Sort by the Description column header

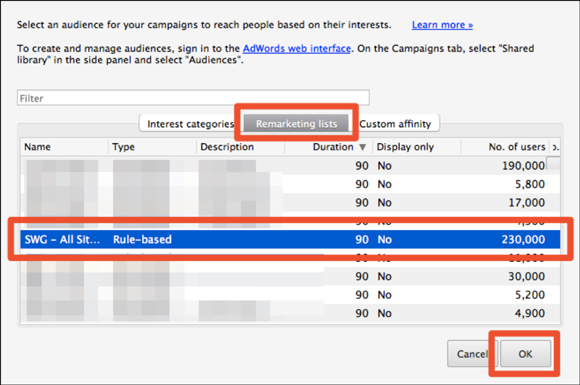click(x=240, y=147)
